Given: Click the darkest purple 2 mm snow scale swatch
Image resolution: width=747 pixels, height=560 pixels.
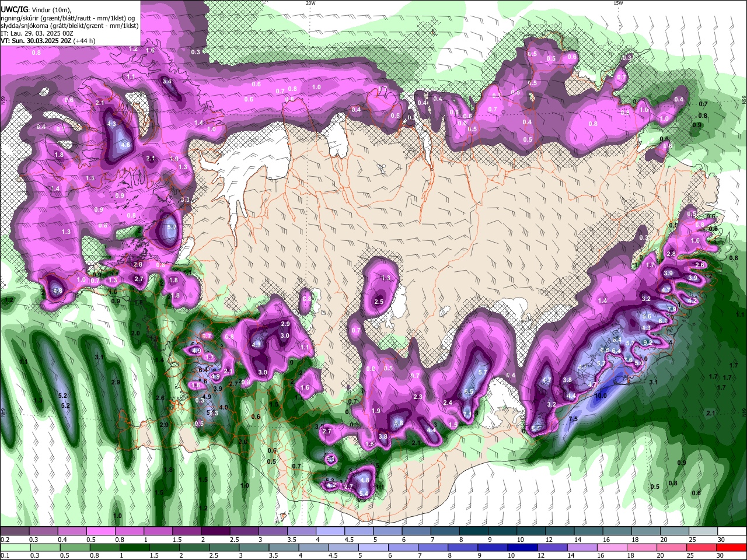Looking at the screenshot, I should coord(215,531).
